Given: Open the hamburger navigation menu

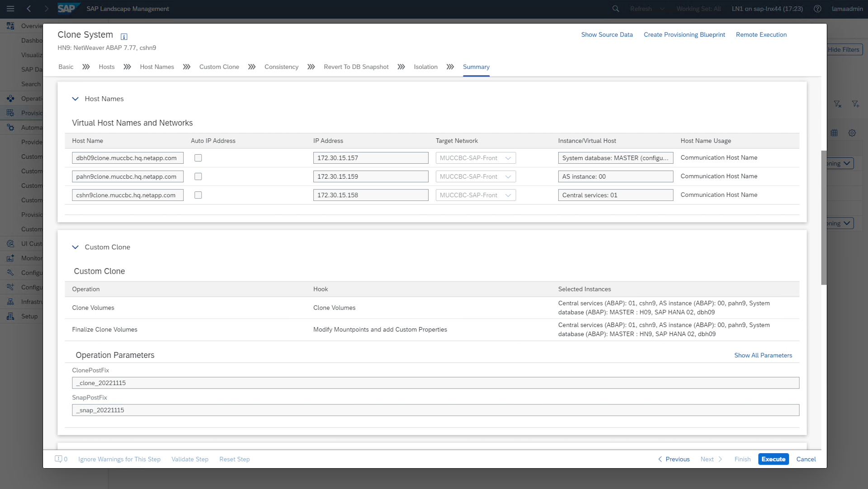Looking at the screenshot, I should 10,9.
